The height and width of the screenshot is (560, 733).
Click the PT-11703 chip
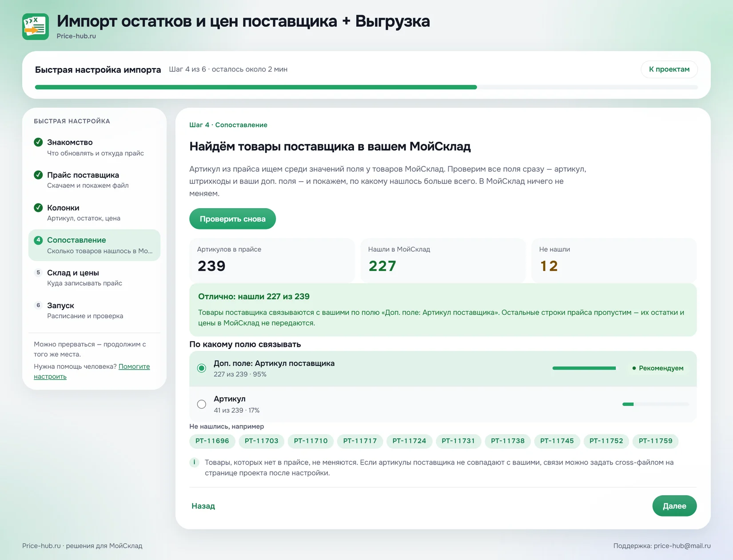(x=262, y=441)
